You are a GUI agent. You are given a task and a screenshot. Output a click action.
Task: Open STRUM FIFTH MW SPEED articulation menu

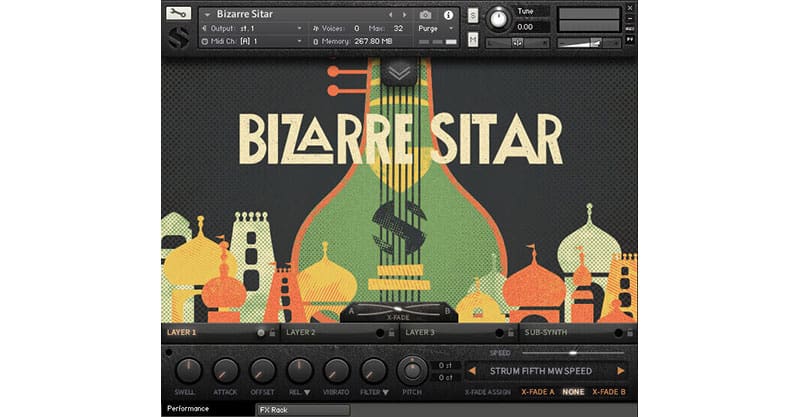point(541,371)
